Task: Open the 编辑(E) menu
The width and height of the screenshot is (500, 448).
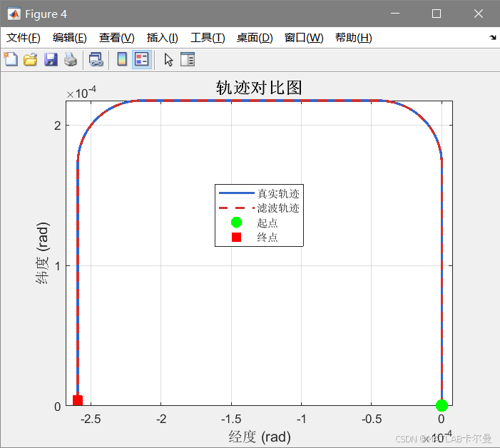Action: click(69, 38)
